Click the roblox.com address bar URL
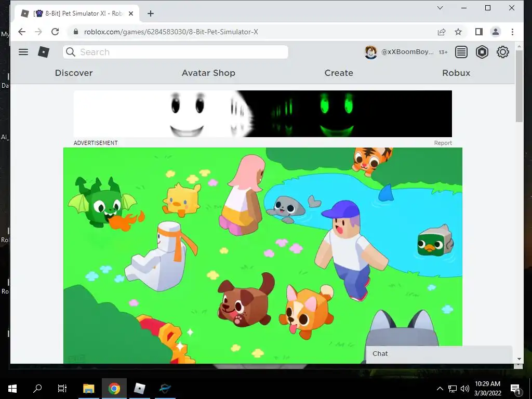The height and width of the screenshot is (399, 532). (x=171, y=32)
